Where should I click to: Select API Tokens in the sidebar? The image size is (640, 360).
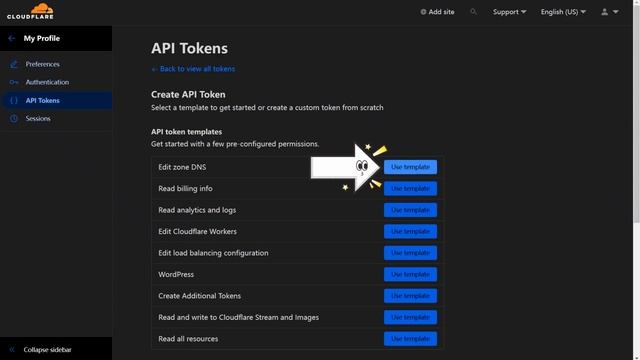click(56, 100)
